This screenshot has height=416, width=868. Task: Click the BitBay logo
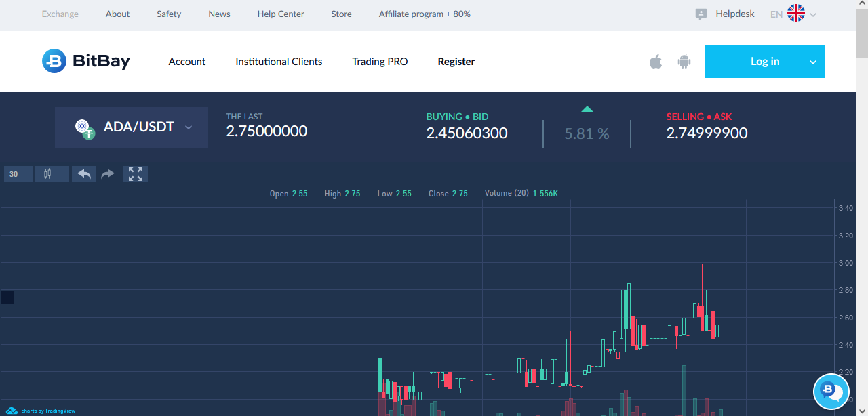[x=85, y=62]
